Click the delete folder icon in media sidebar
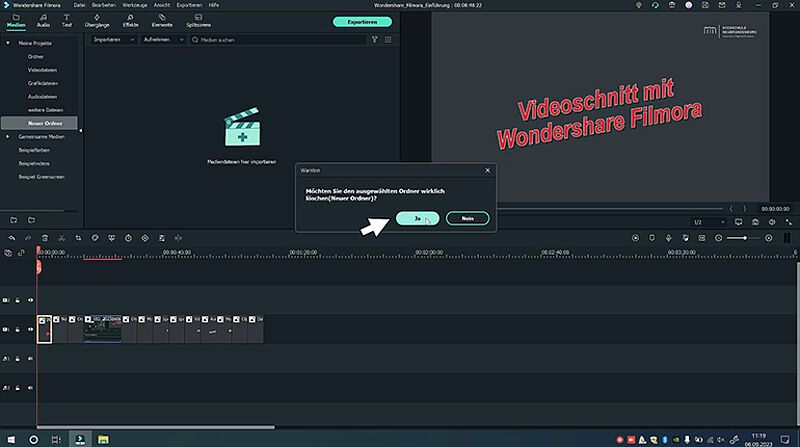800x447 pixels. pos(32,220)
